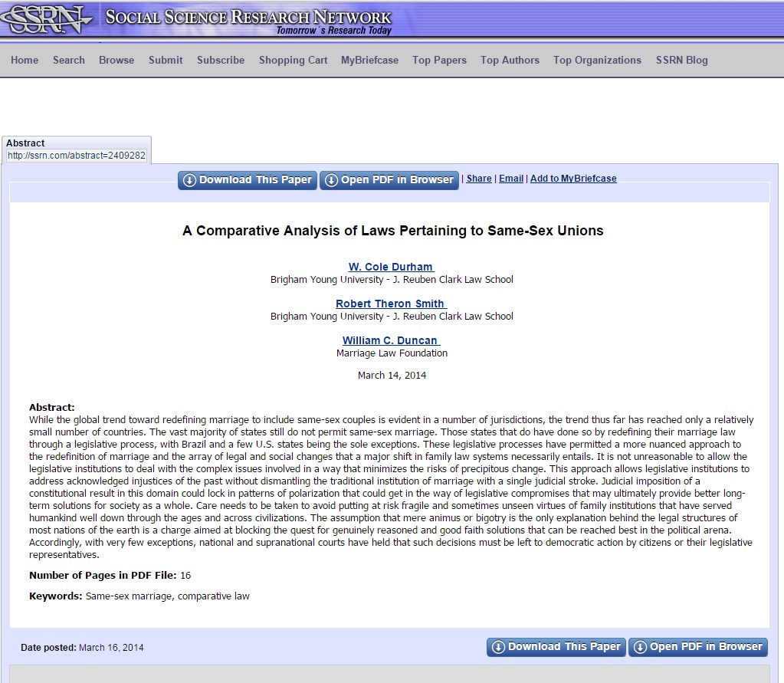The height and width of the screenshot is (683, 784).
Task: Open MyBriefcase in navigation bar
Action: (369, 60)
